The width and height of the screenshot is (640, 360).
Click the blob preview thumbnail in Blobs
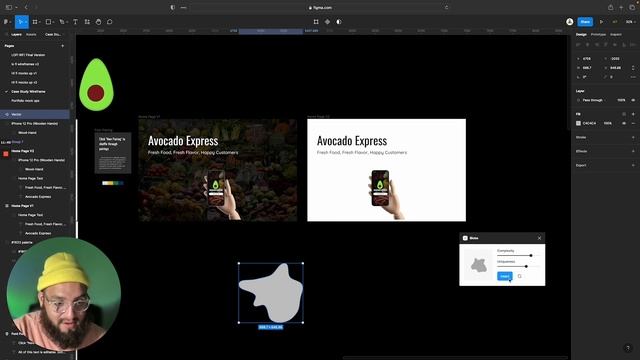(478, 265)
